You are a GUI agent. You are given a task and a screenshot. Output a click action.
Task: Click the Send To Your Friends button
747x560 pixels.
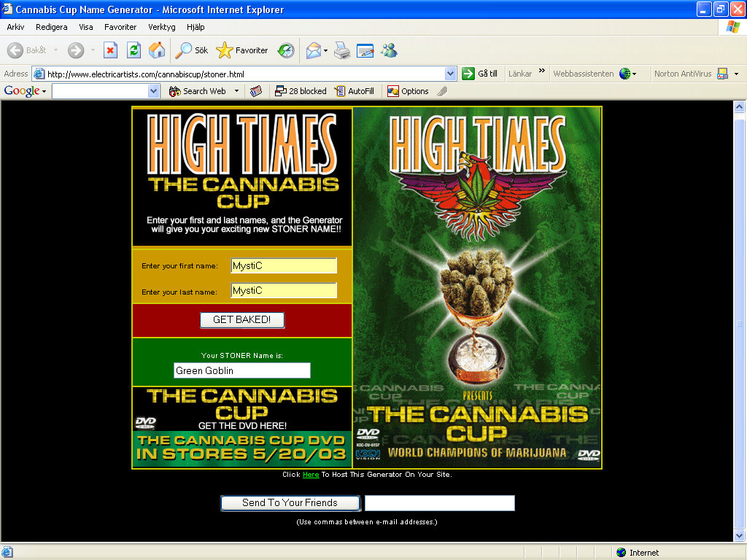(290, 503)
